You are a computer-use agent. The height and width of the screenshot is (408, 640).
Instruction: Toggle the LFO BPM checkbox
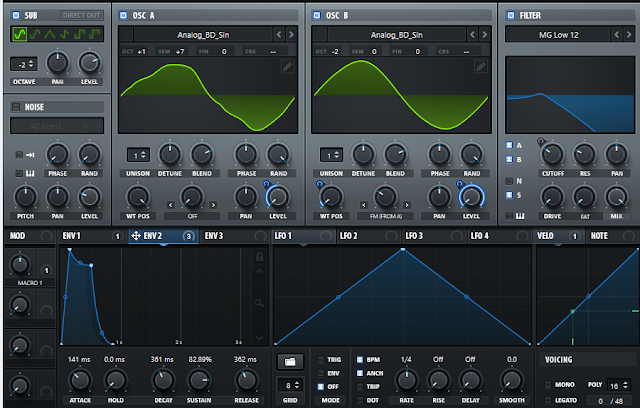coord(360,360)
